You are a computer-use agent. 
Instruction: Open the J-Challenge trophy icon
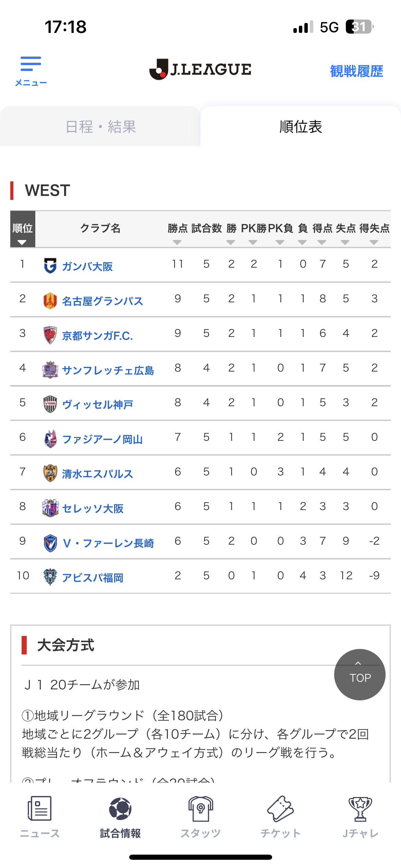click(x=360, y=809)
